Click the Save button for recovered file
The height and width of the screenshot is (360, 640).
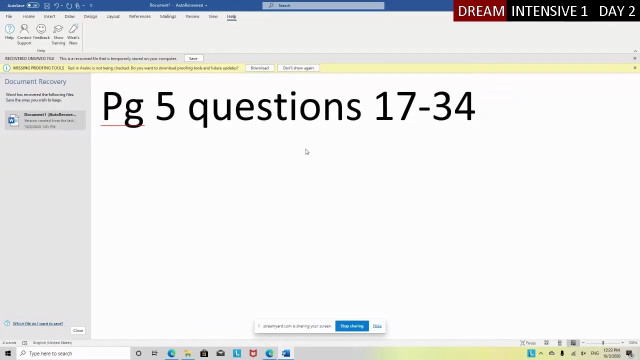point(193,58)
